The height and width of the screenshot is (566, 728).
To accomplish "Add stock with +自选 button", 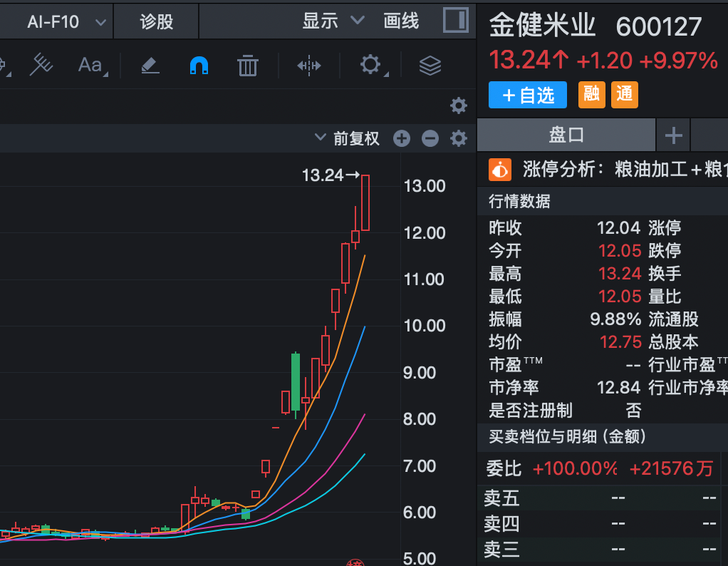I will pyautogui.click(x=527, y=95).
